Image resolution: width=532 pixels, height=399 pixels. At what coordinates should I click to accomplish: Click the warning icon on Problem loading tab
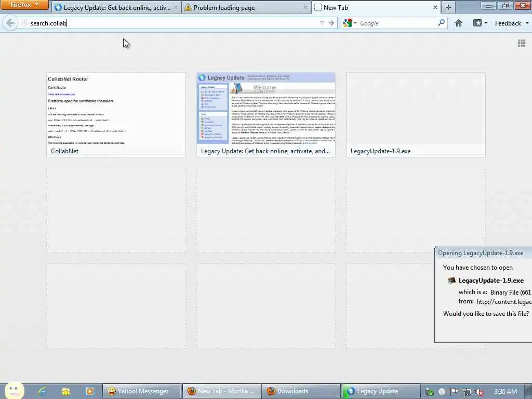click(188, 7)
